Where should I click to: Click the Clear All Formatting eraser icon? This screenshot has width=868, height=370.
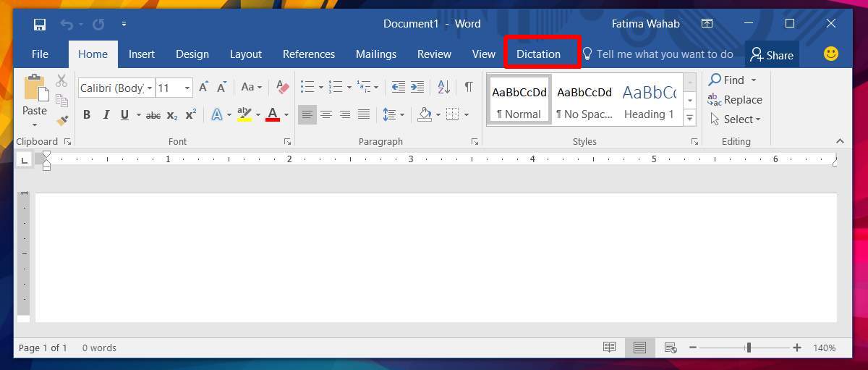(x=283, y=88)
